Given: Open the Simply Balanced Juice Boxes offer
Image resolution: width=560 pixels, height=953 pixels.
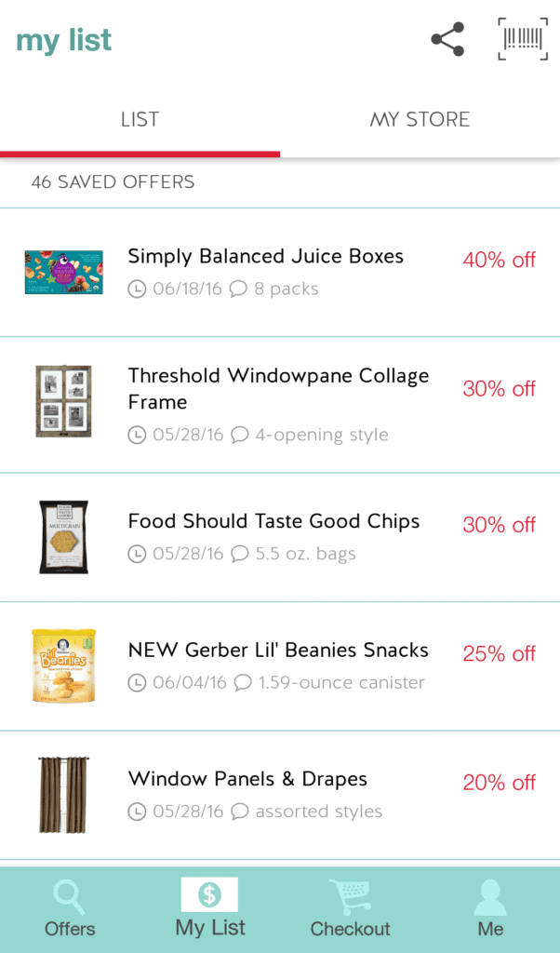Looking at the screenshot, I should pyautogui.click(x=265, y=256).
